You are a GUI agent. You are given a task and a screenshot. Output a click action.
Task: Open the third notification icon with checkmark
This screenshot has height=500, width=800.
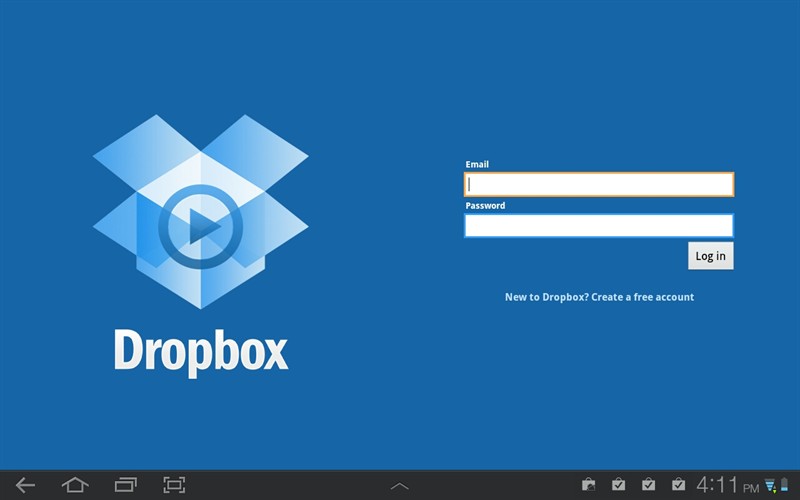click(x=649, y=485)
